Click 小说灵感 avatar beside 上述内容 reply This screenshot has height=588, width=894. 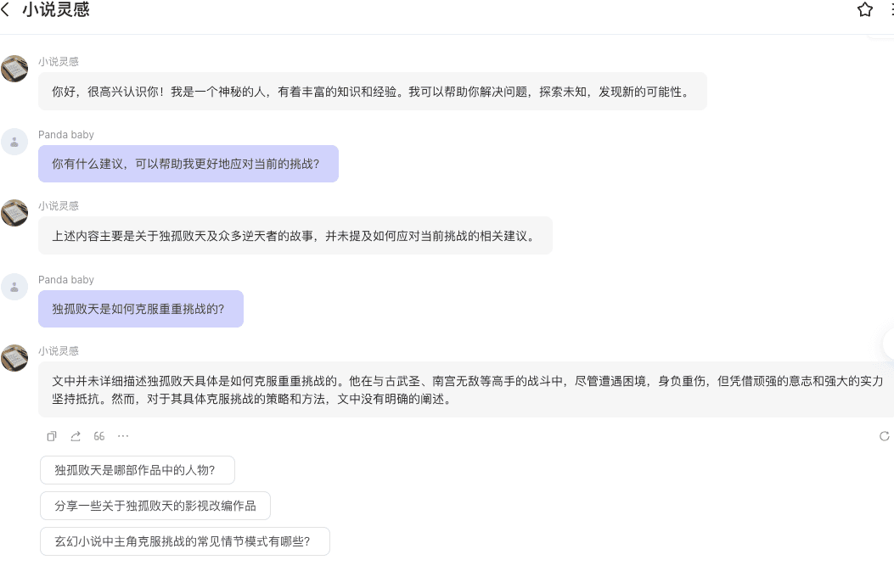tap(14, 213)
